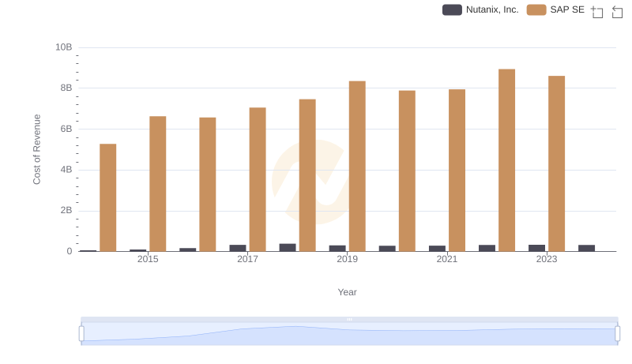Click the Nutanix bar for 2017

coord(238,248)
